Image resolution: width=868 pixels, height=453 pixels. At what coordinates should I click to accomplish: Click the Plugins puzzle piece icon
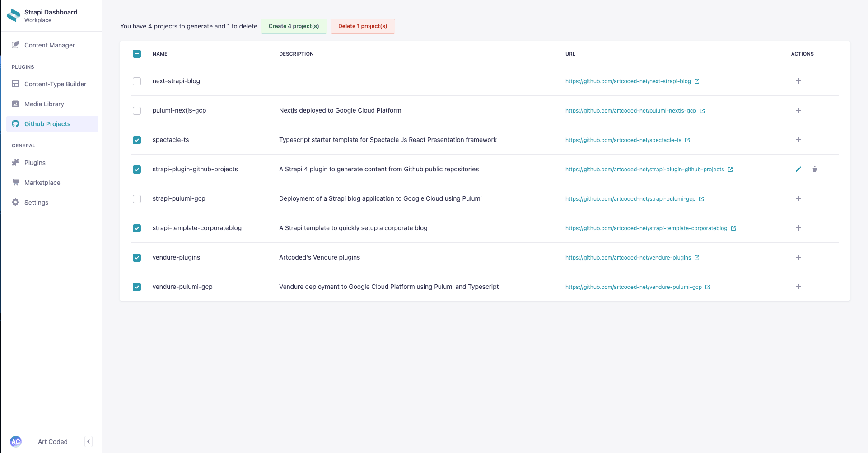[15, 162]
